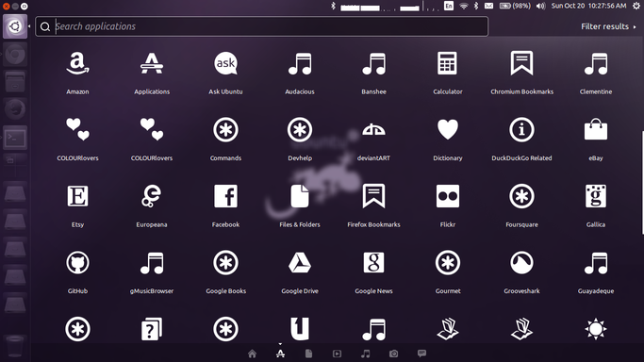644x362 pixels.
Task: Open Chromium Bookmarks icon
Action: (x=521, y=63)
